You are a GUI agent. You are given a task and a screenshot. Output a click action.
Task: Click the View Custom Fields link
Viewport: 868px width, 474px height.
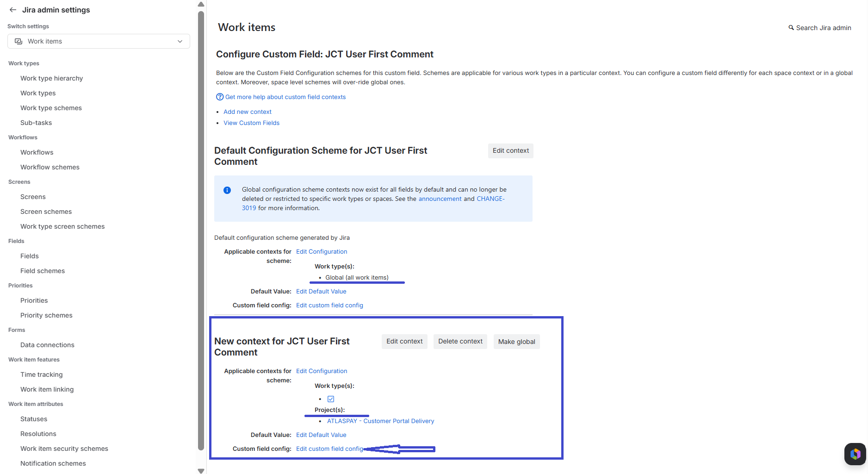coord(252,123)
